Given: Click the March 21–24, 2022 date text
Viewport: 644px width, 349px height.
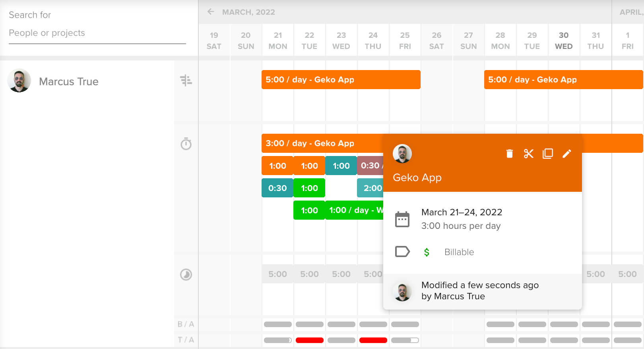Looking at the screenshot, I should [x=462, y=212].
